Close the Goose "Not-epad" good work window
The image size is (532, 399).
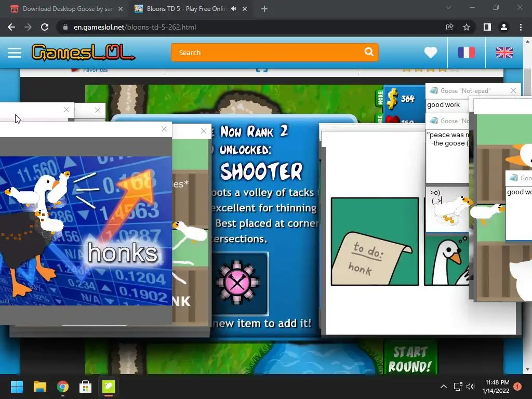[x=513, y=90]
